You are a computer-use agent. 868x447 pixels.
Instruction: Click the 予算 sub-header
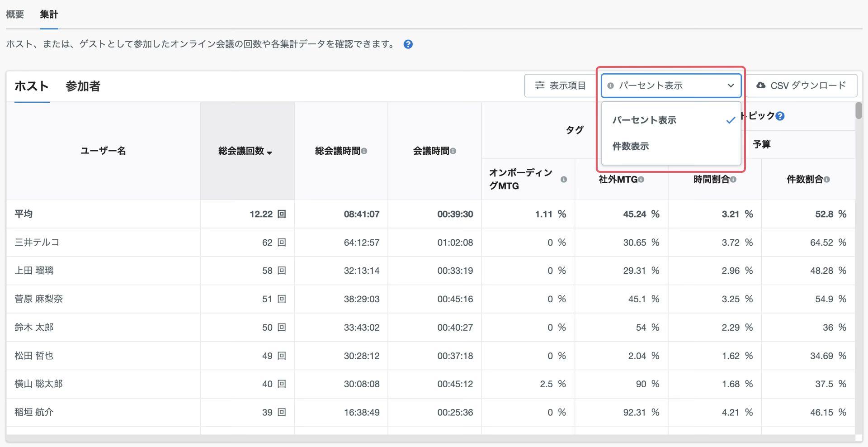click(762, 144)
